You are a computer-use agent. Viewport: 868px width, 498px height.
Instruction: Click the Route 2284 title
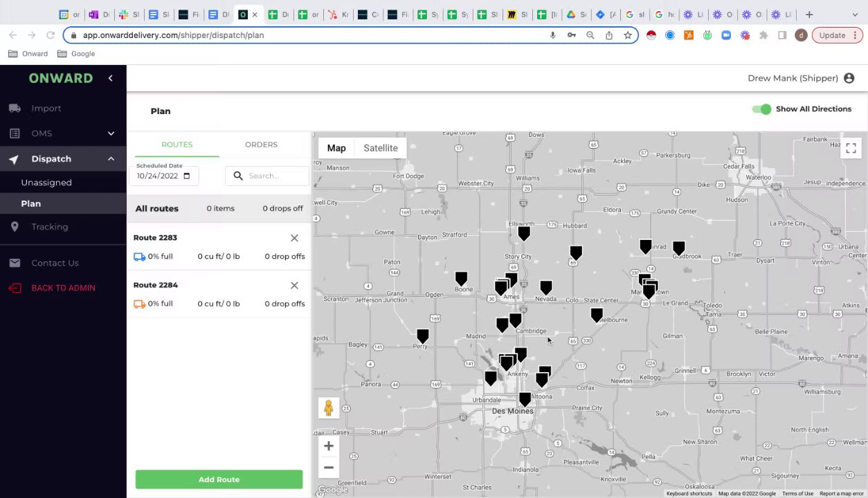click(155, 285)
